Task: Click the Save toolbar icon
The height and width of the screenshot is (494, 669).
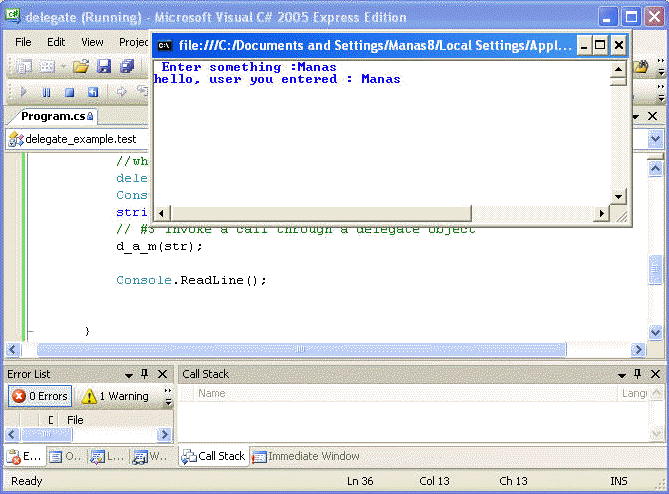Action: [x=105, y=66]
